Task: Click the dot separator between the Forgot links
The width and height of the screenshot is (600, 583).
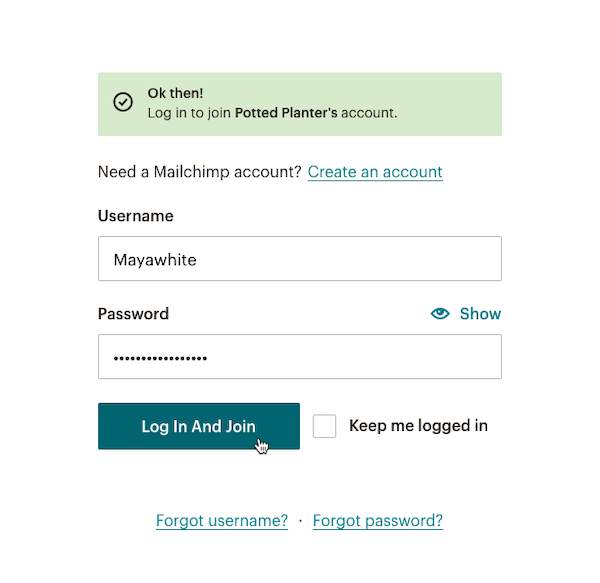Action: [x=300, y=522]
